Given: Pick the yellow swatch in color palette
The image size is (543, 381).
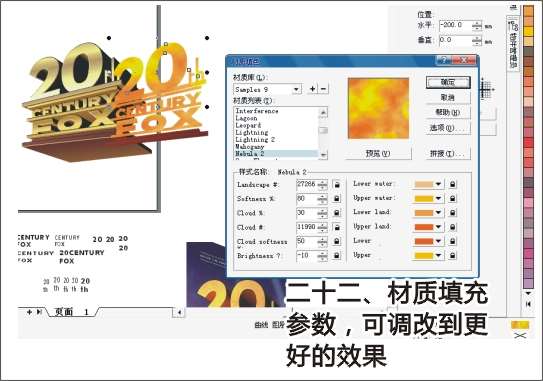Looking at the screenshot, I should [528, 31].
